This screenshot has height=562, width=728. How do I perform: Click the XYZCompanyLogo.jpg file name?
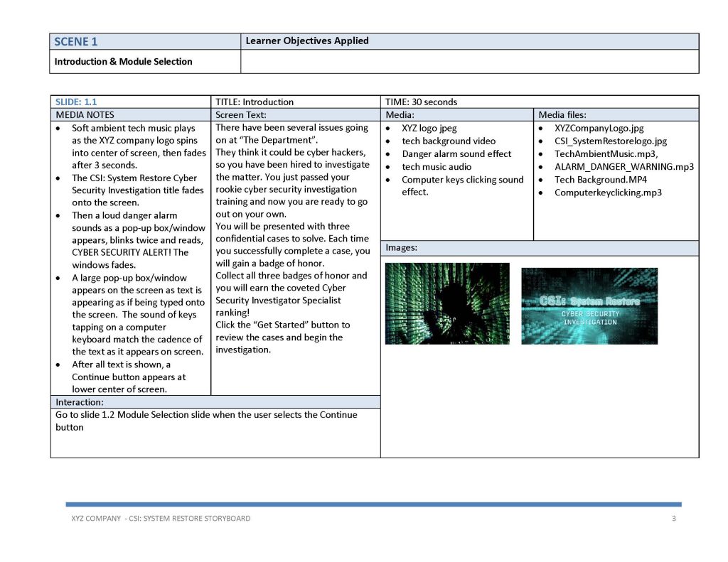point(599,129)
